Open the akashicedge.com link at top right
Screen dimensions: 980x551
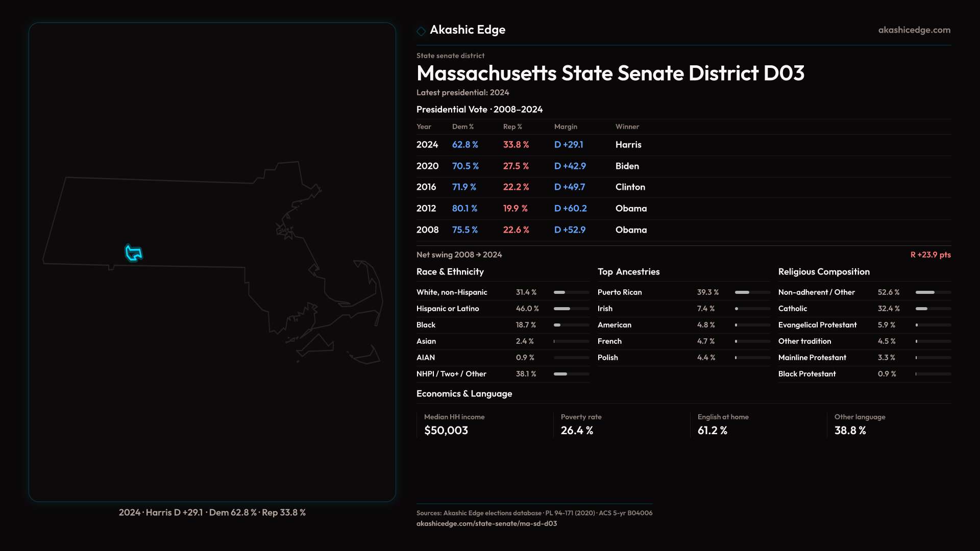pyautogui.click(x=914, y=30)
